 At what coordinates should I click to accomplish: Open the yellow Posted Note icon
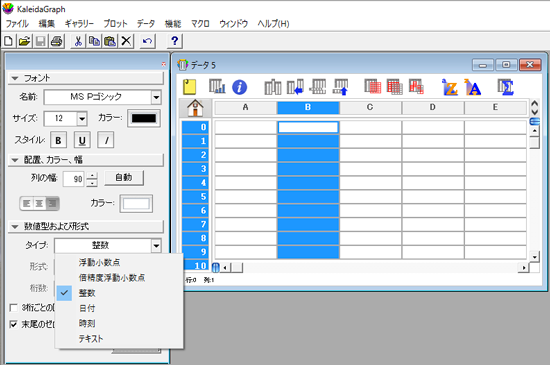[x=189, y=87]
